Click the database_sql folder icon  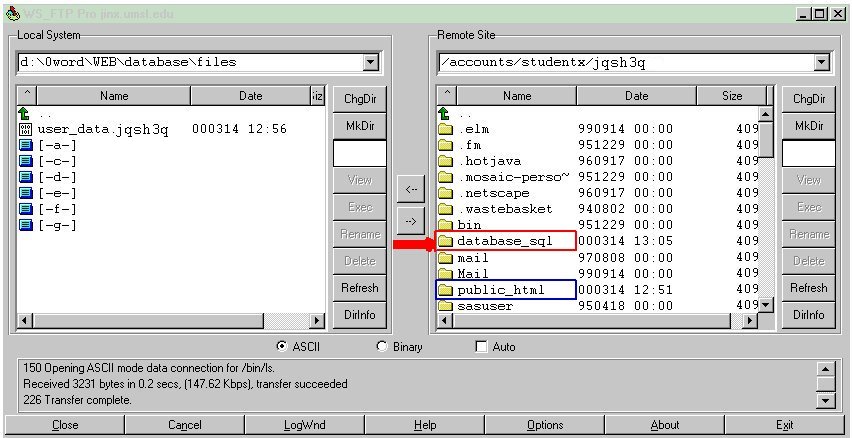[446, 241]
